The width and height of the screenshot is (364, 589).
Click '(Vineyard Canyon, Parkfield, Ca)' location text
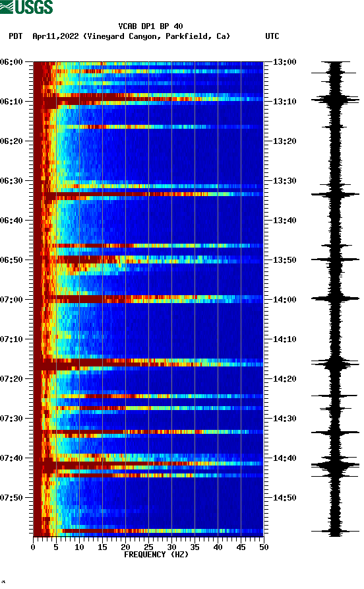click(x=156, y=36)
